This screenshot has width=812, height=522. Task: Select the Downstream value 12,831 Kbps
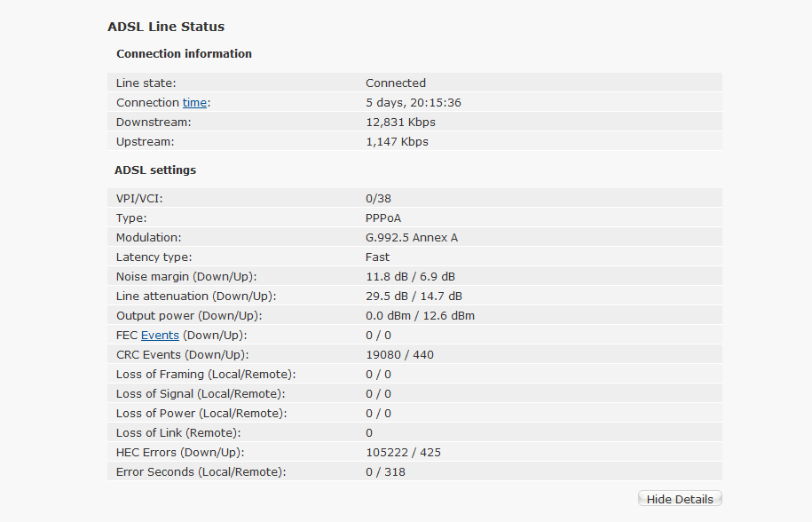click(x=400, y=123)
